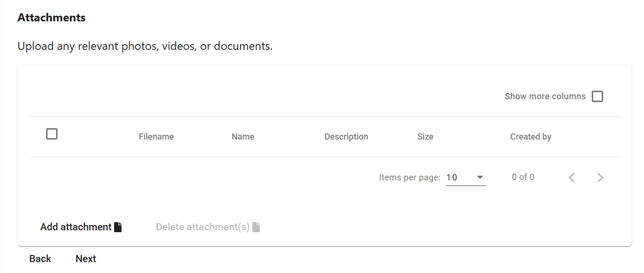Click the '0 of 0' pagination text
The width and height of the screenshot is (644, 273).
tap(523, 177)
